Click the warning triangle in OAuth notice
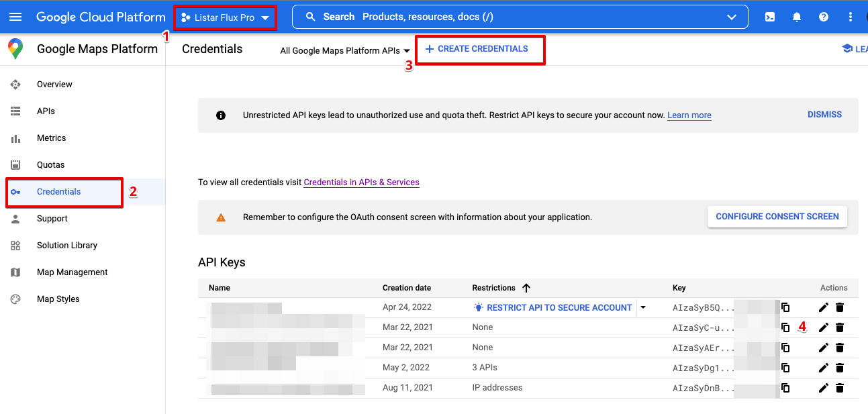The width and height of the screenshot is (868, 414). coord(221,217)
